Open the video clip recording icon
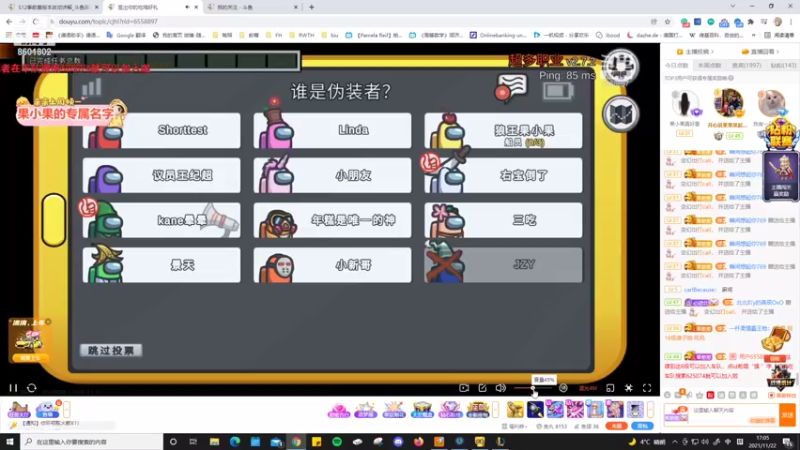The image size is (800, 450). point(464,388)
